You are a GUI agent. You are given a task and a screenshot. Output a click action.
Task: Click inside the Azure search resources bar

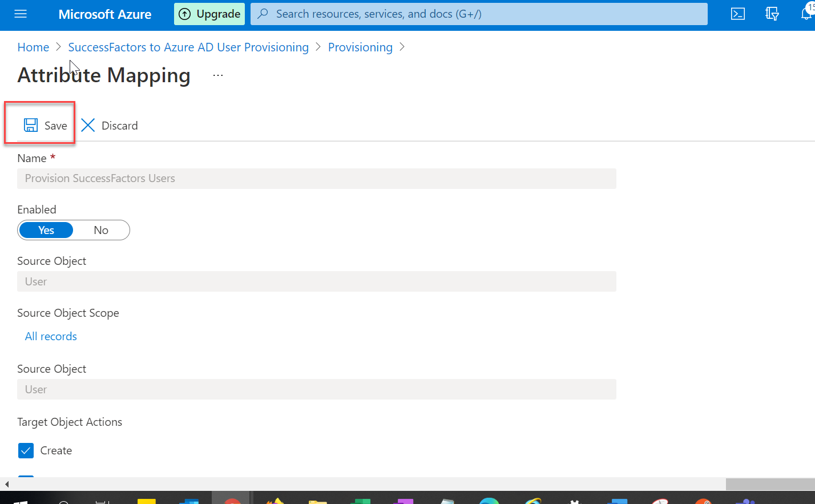coord(479,14)
